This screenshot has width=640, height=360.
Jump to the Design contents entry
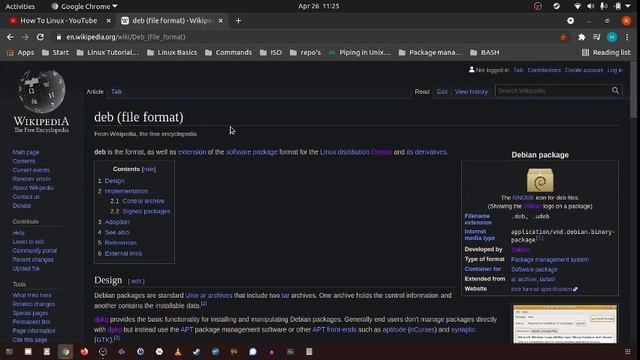[114, 181]
